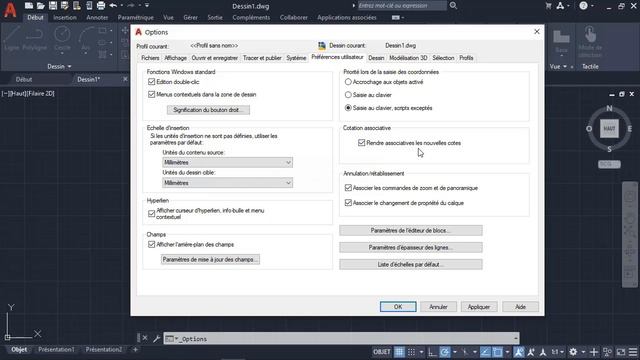The height and width of the screenshot is (360, 640).
Task: Open snap mode dropdown arrow in status bar
Action: tap(421, 352)
